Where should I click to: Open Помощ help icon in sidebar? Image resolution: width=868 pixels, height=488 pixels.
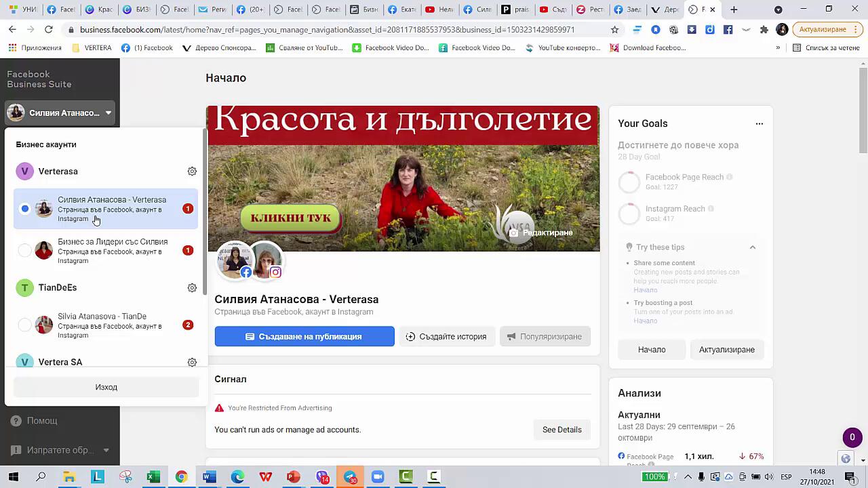pyautogui.click(x=16, y=421)
